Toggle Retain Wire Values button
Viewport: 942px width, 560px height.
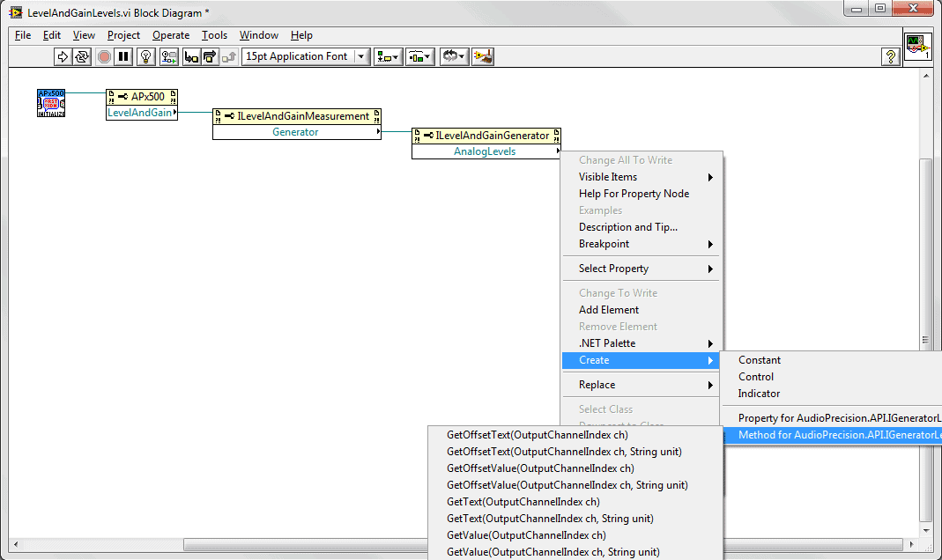[x=167, y=56]
